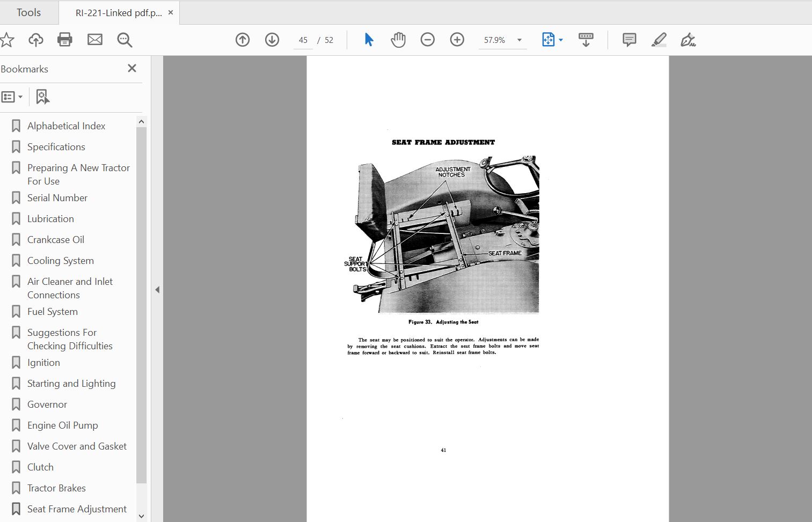This screenshot has height=522, width=812.
Task: Go to Valve Cover and Gasket bookmark
Action: point(77,446)
